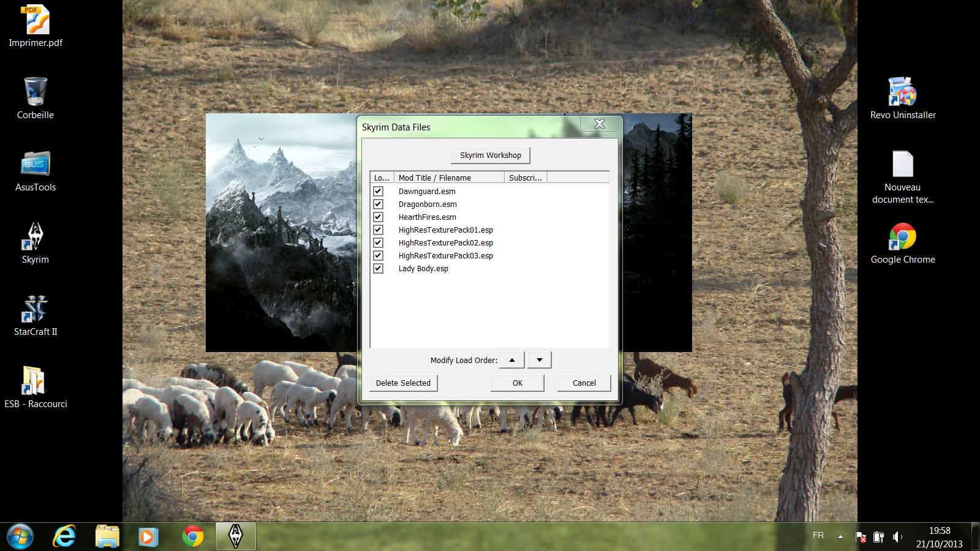Image resolution: width=980 pixels, height=551 pixels.
Task: Open the Corbeille recycle bin icon
Action: click(36, 98)
